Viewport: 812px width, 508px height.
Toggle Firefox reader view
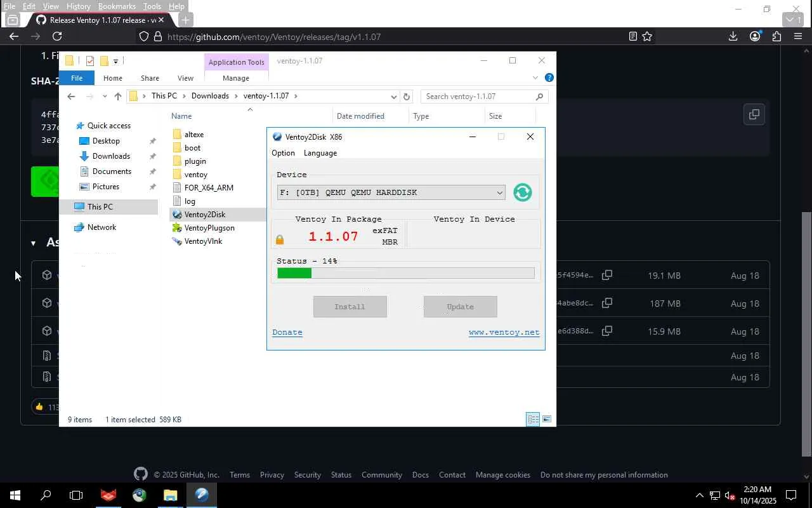(x=632, y=37)
